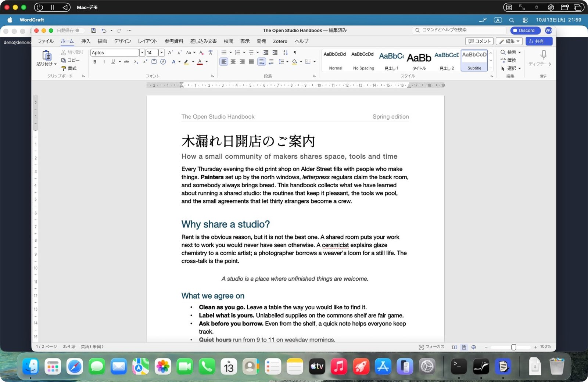Increase font size with larger A icon
This screenshot has height=382, width=588.
pyautogui.click(x=170, y=53)
